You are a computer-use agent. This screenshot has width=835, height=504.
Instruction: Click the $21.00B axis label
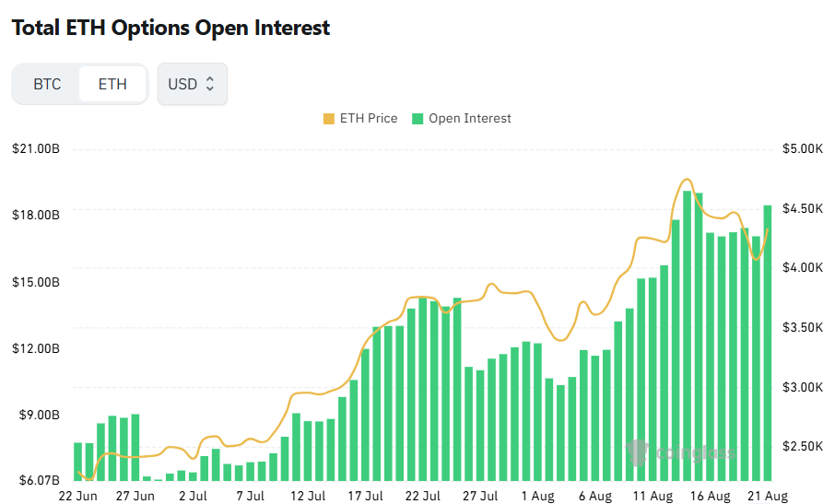(x=36, y=148)
